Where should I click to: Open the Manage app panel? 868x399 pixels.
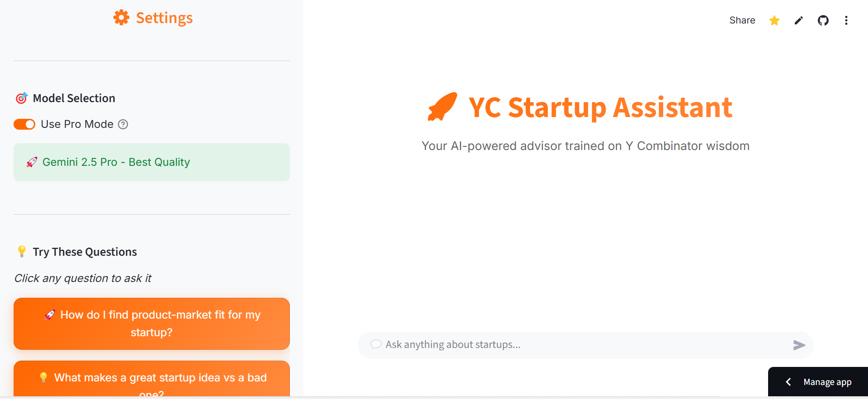(x=827, y=382)
